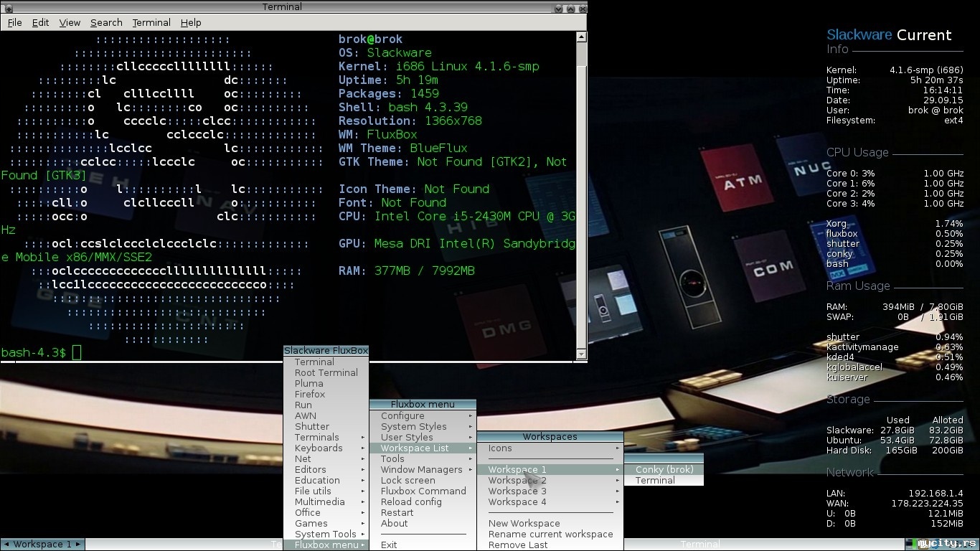980x551 pixels.
Task: Expand the System Tools submenu
Action: coord(326,534)
